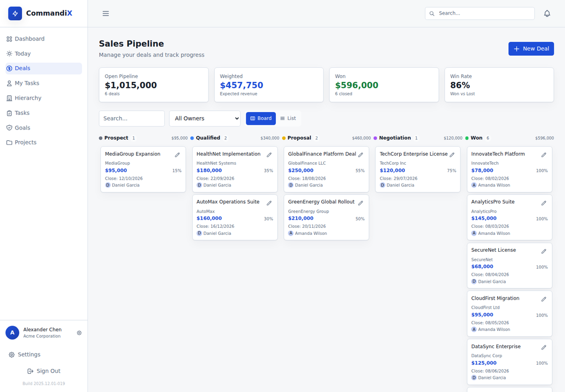
Task: Switch to Board view
Action: (261, 119)
